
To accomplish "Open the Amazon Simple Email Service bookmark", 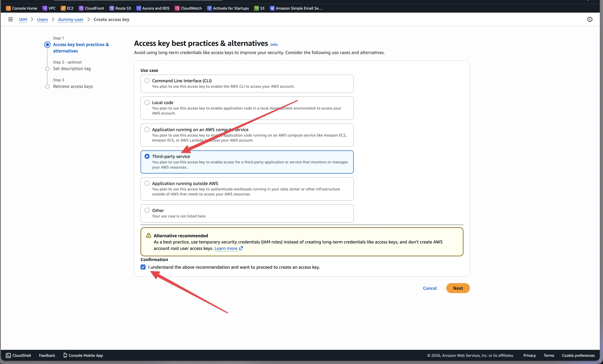I will tap(296, 8).
